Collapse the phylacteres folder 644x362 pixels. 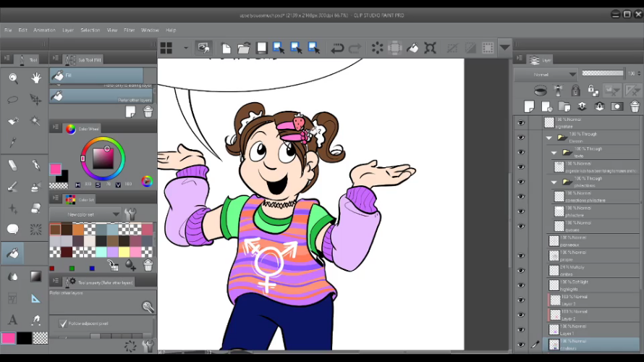[x=554, y=182]
